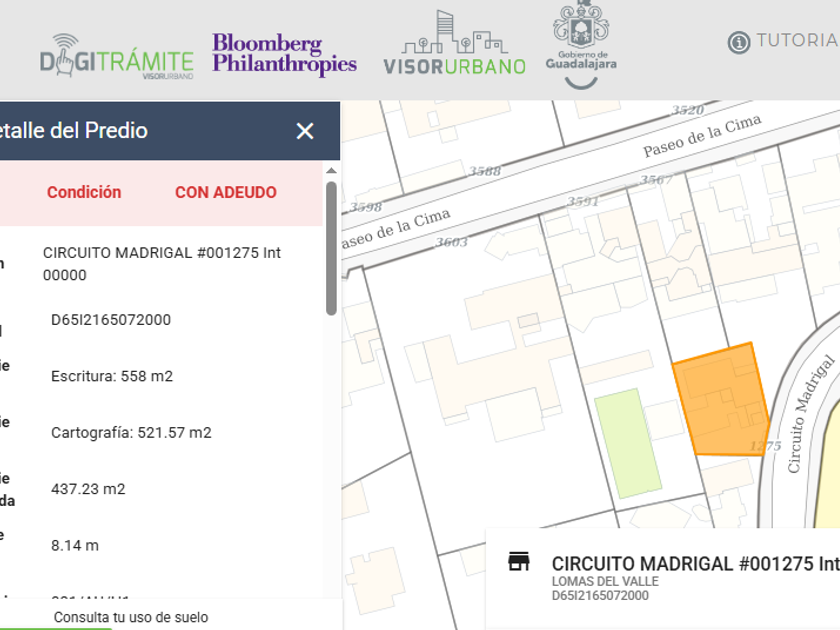
Task: Click the Bloomberg Philanthropies logo
Action: pyautogui.click(x=284, y=54)
